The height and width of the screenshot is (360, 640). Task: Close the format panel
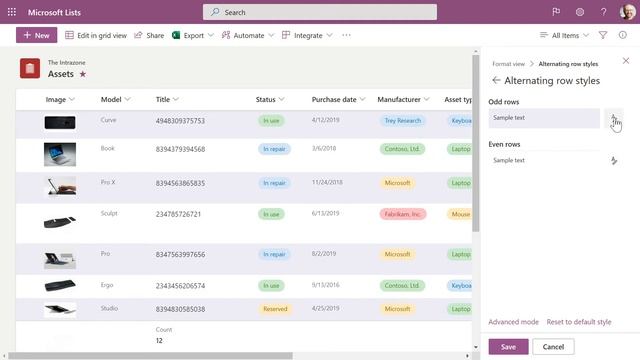(x=626, y=61)
